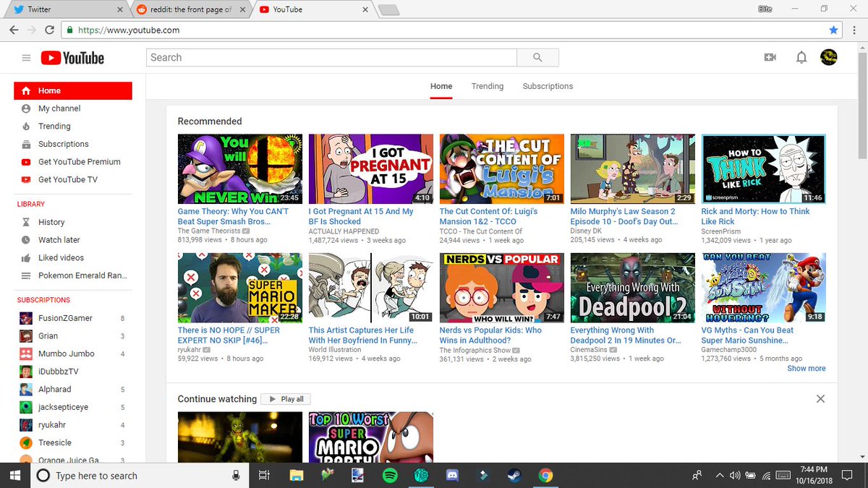Click Show more under Recommended
This screenshot has width=868, height=488.
pyautogui.click(x=807, y=368)
